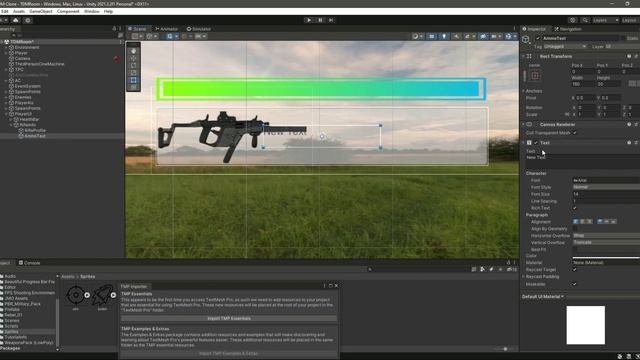
Task: Open Rect Transform component help icon
Action: 629,56
